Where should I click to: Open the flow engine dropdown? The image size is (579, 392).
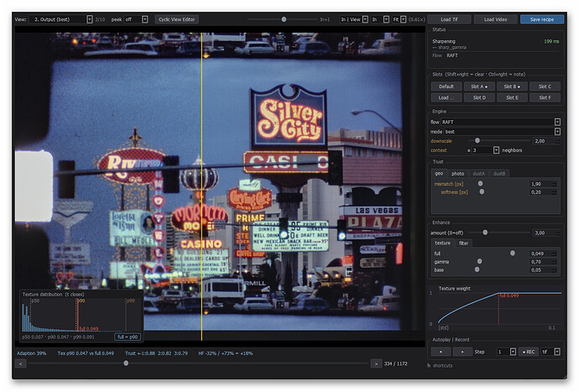point(501,122)
